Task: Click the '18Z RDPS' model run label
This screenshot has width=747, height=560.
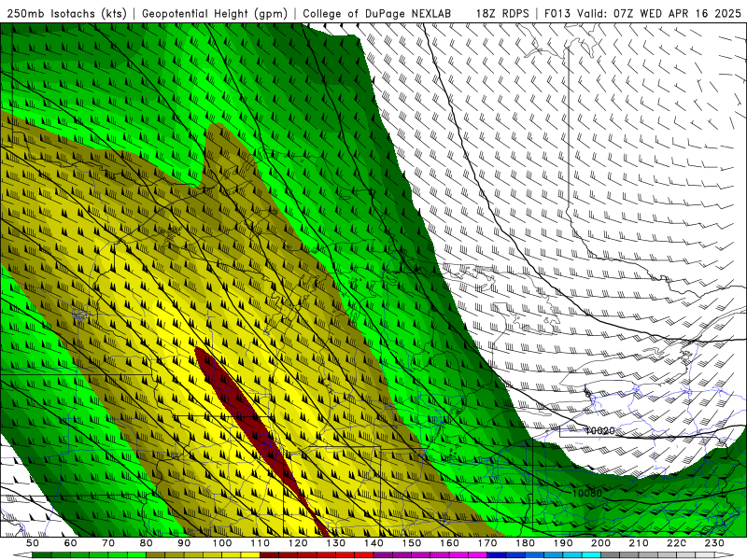Action: (x=502, y=13)
